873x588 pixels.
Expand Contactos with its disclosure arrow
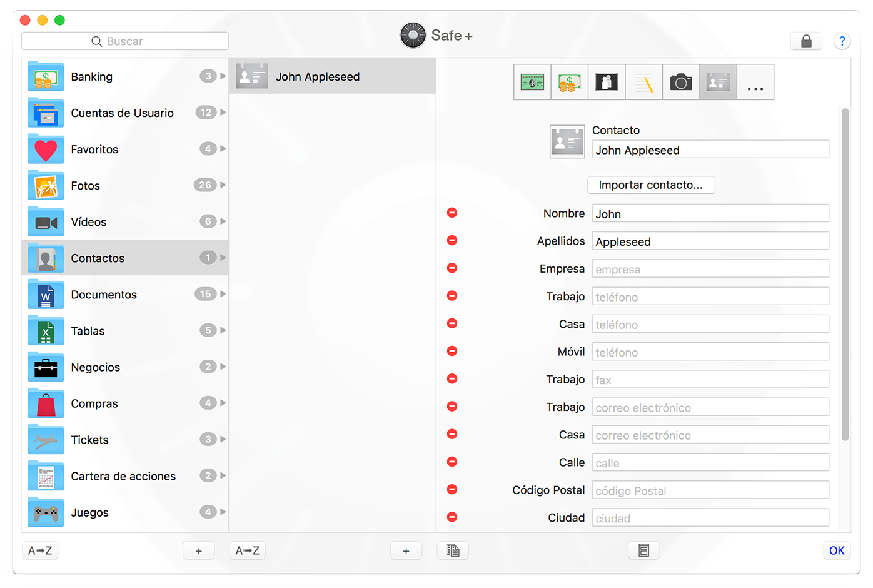click(223, 258)
